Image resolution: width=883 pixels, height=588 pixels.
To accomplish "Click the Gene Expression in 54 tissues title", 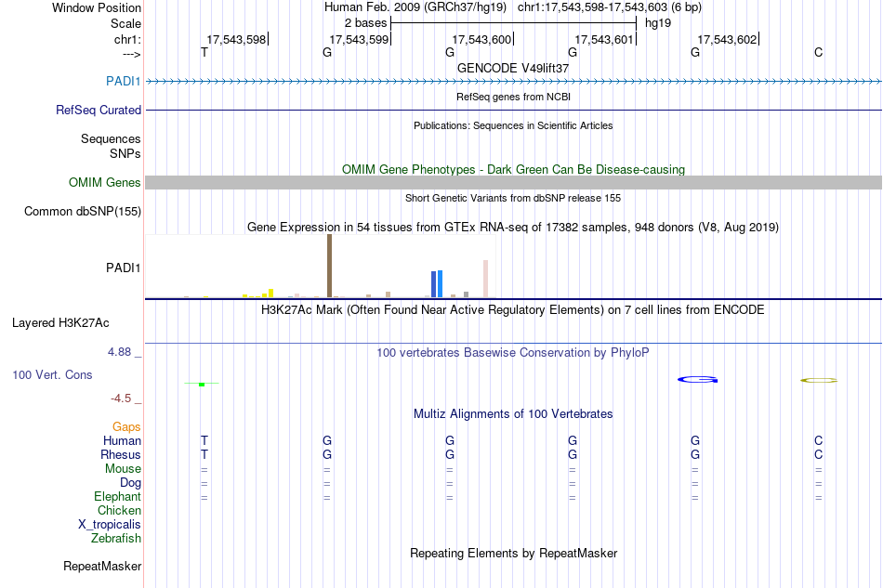I will 513,228.
